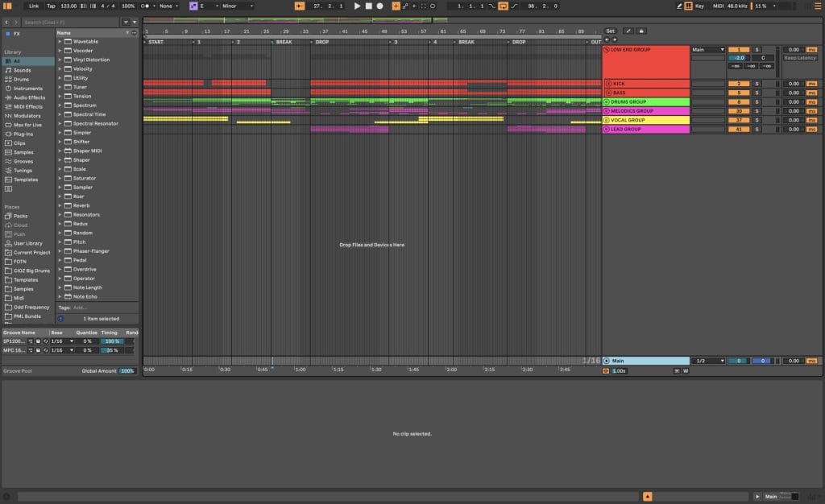
Task: Click the Stop button in the transport
Action: pos(369,6)
